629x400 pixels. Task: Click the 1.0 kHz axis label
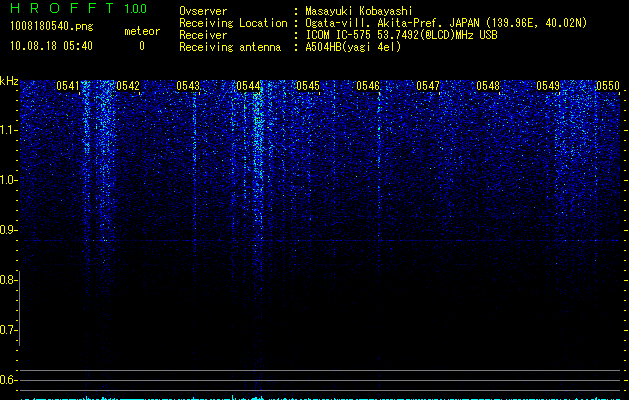(9, 180)
